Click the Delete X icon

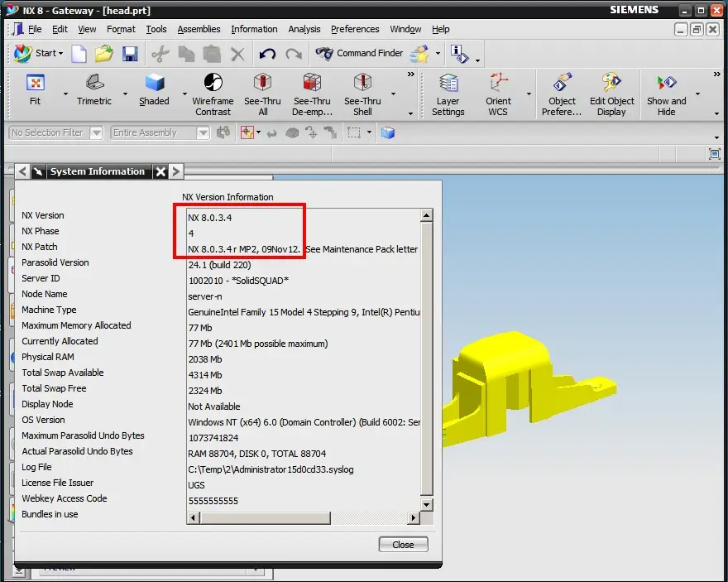pos(237,54)
